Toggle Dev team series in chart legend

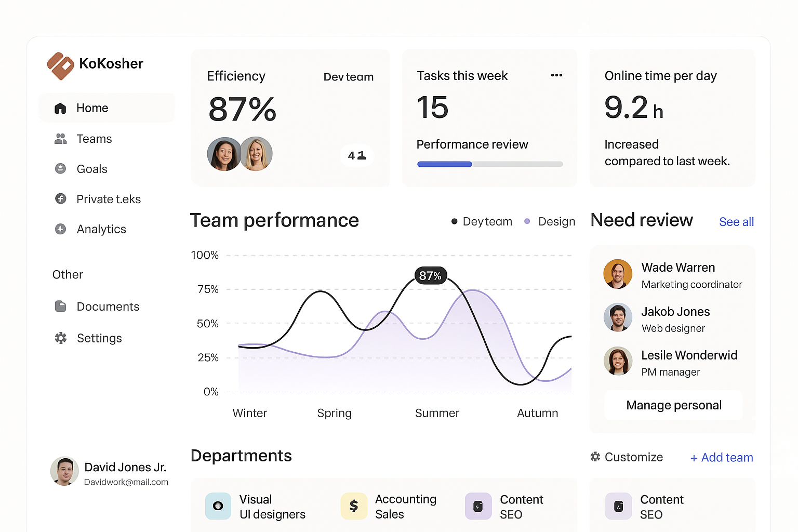coord(482,221)
